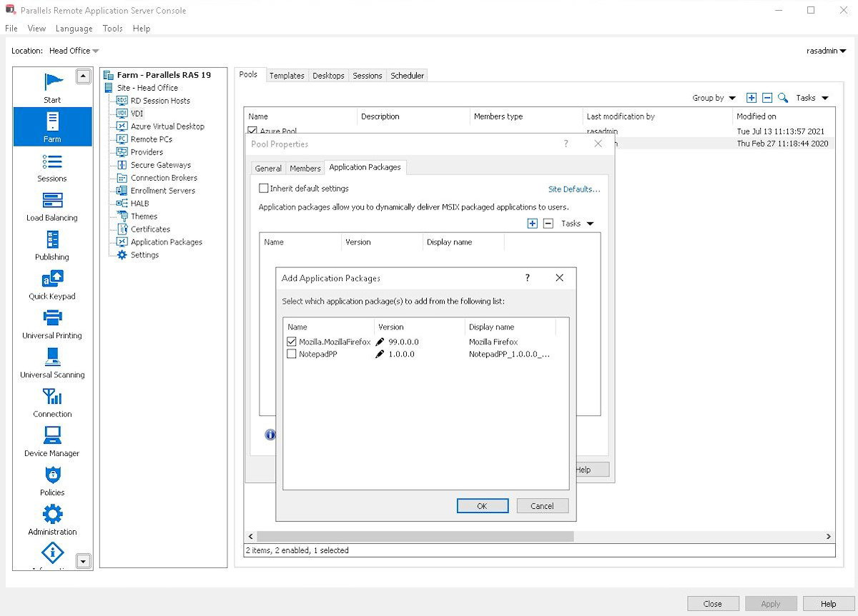This screenshot has width=858, height=616.
Task: Select Secure Gateways tree node
Action: tap(160, 165)
